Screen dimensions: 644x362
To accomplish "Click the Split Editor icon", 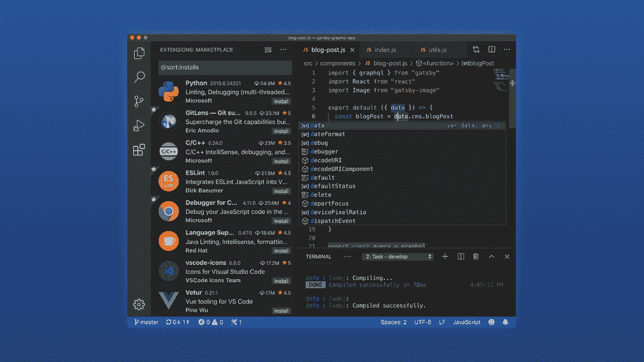I will pyautogui.click(x=491, y=49).
